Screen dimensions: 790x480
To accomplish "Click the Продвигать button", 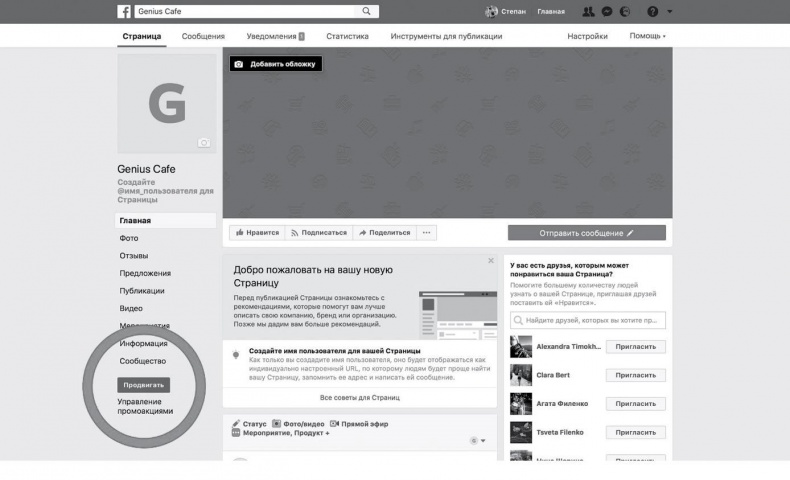I will (144, 385).
